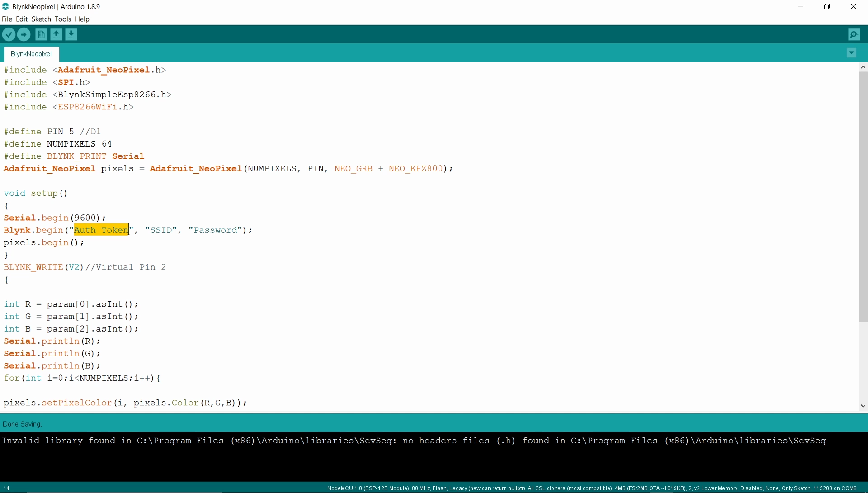This screenshot has height=493, width=868.
Task: Click the vertical scrollbar thumb in editor
Action: [x=863, y=197]
